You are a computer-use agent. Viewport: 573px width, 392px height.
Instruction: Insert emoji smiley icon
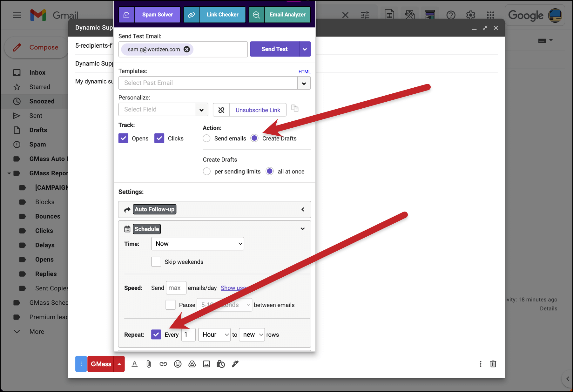(x=178, y=364)
